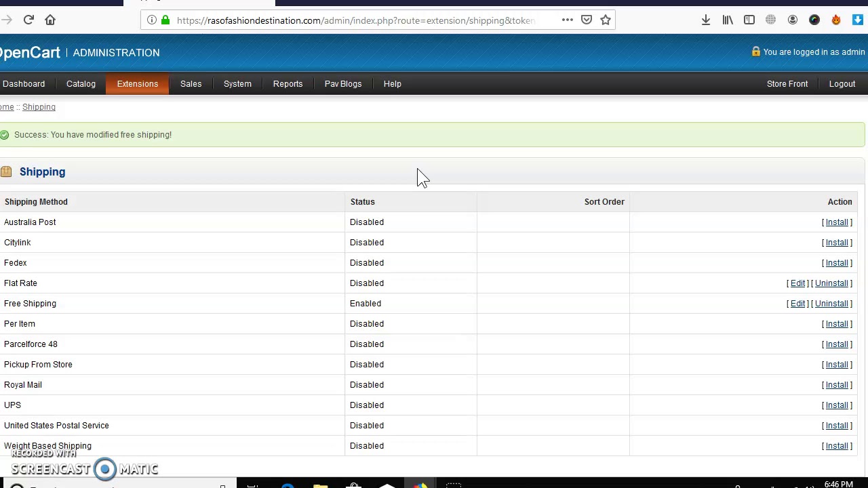Toggle the browser sidebar icon
The height and width of the screenshot is (488, 868).
(749, 20)
